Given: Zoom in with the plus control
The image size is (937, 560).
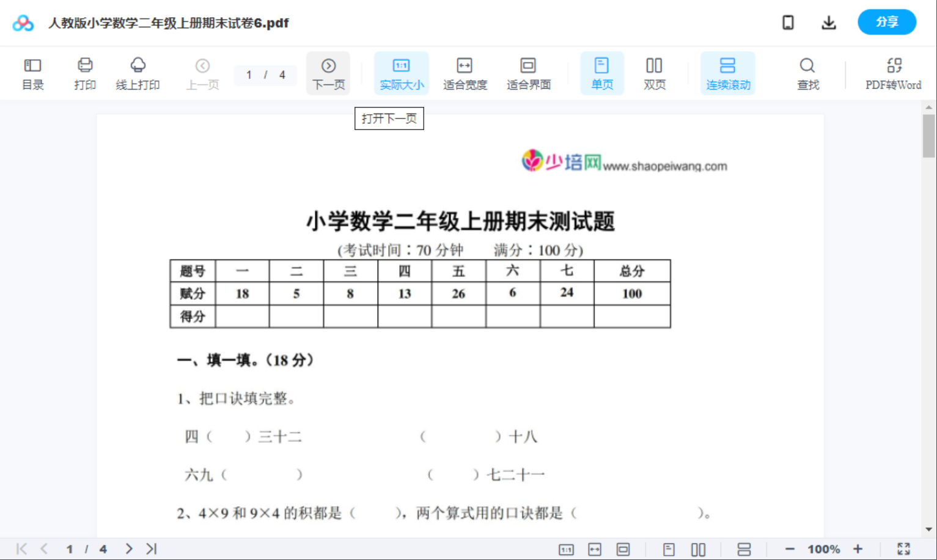Looking at the screenshot, I should pos(858,548).
